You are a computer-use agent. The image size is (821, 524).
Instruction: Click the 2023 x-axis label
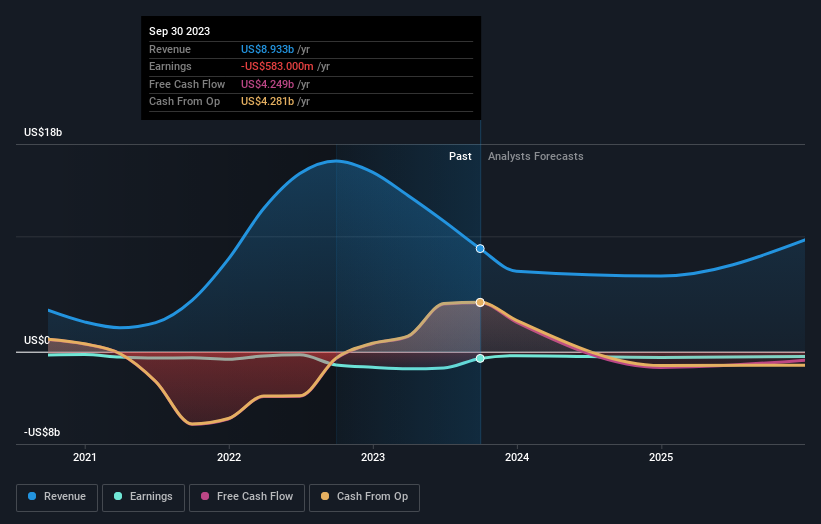pos(373,457)
